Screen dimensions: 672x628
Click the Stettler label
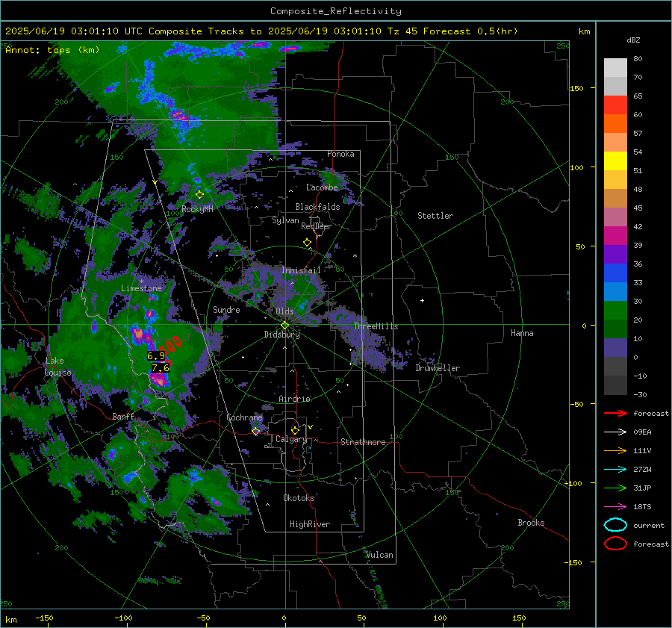pyautogui.click(x=435, y=216)
